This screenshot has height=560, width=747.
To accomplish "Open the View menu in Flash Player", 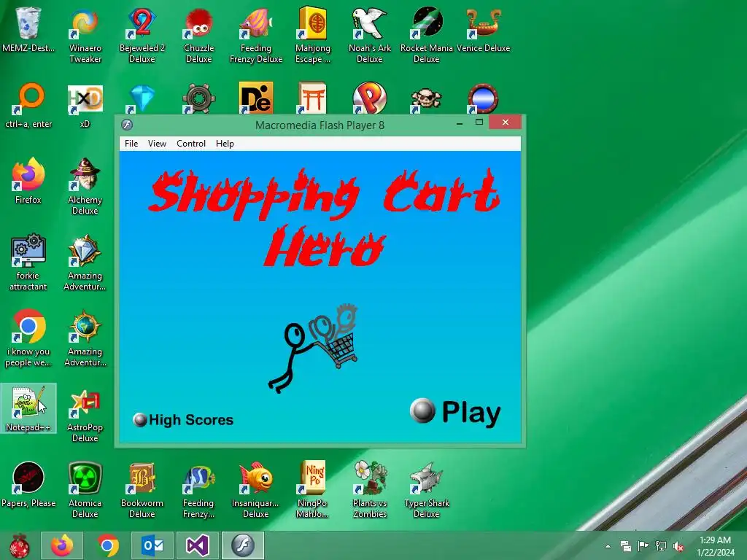I will [157, 144].
